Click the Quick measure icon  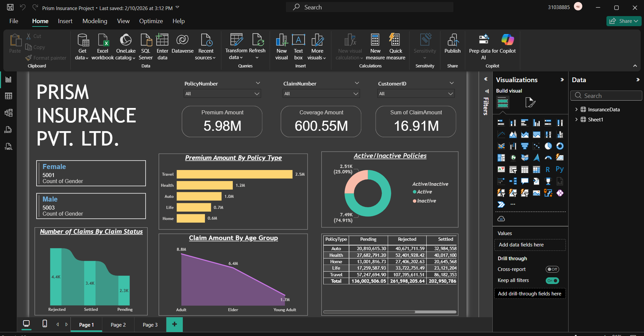pyautogui.click(x=395, y=40)
